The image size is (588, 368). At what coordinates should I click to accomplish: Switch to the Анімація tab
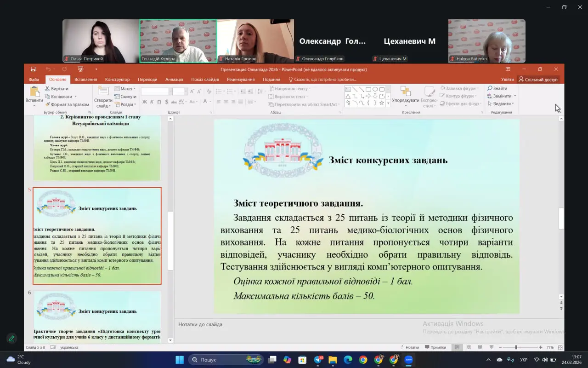point(174,80)
